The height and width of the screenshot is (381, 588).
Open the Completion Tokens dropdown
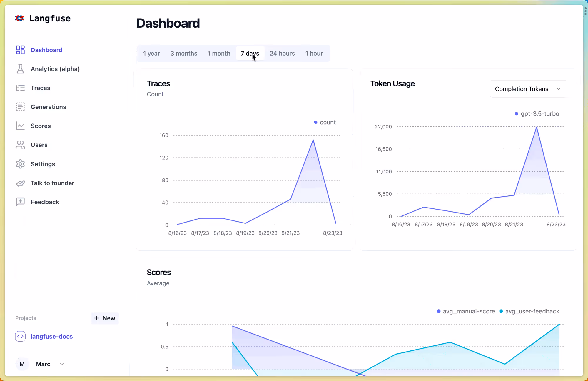(528, 89)
